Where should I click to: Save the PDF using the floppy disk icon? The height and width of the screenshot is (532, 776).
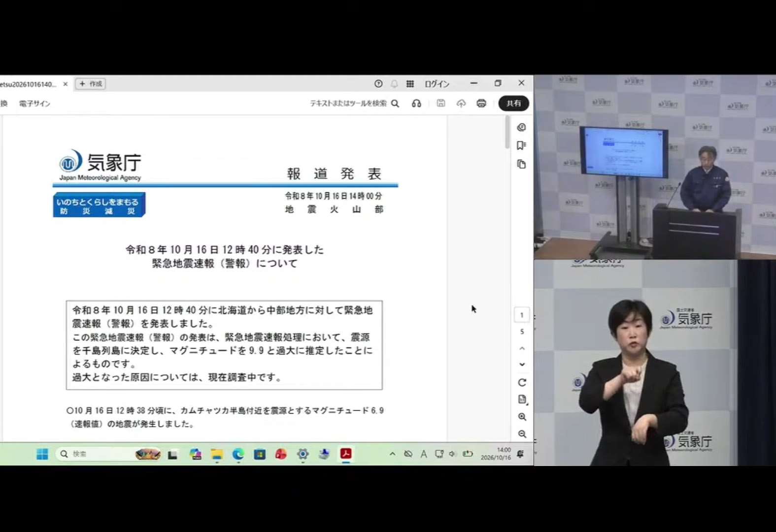(x=441, y=103)
